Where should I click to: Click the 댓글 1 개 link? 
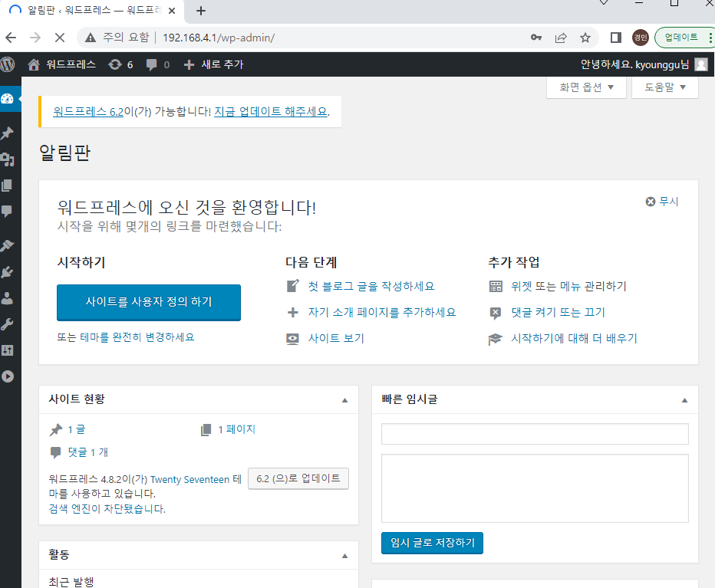(88, 452)
